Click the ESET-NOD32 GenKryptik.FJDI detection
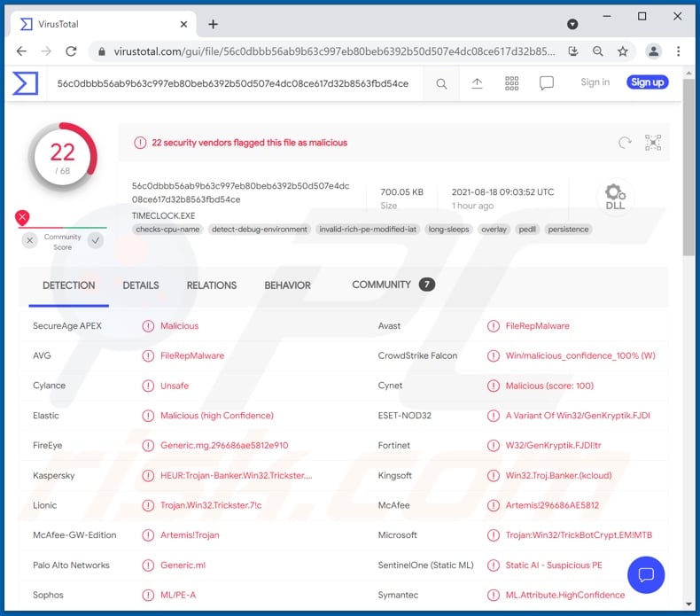Image resolution: width=700 pixels, height=616 pixels. coord(578,416)
